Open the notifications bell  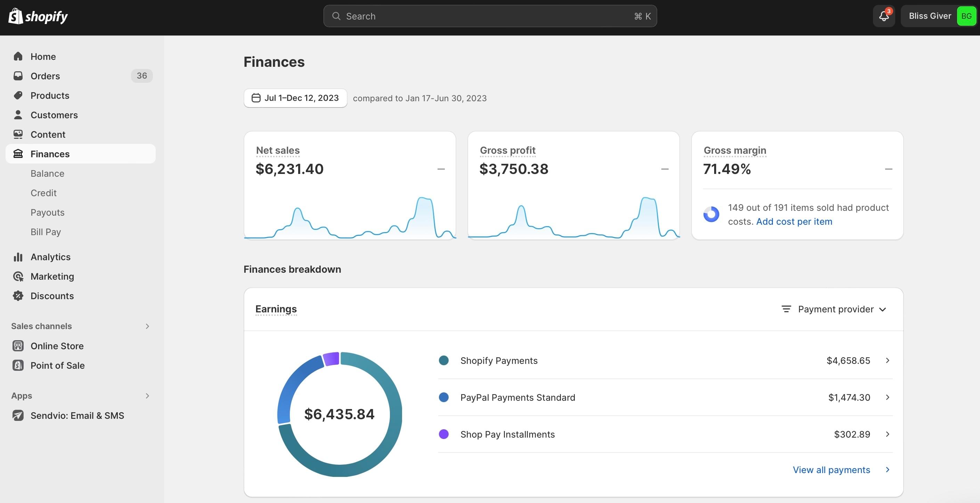[x=883, y=16]
